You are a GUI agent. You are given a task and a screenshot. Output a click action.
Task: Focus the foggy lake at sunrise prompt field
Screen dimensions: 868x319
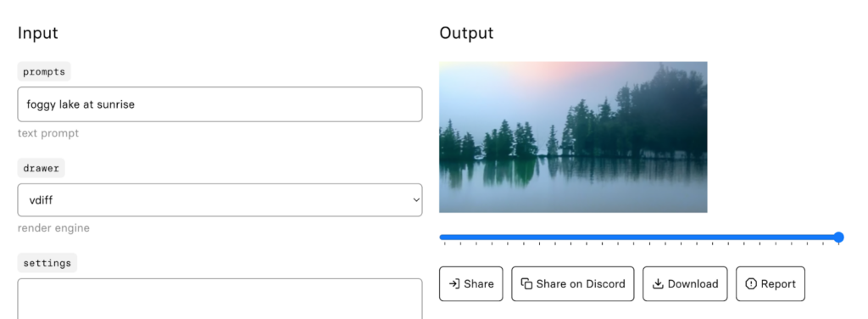220,104
